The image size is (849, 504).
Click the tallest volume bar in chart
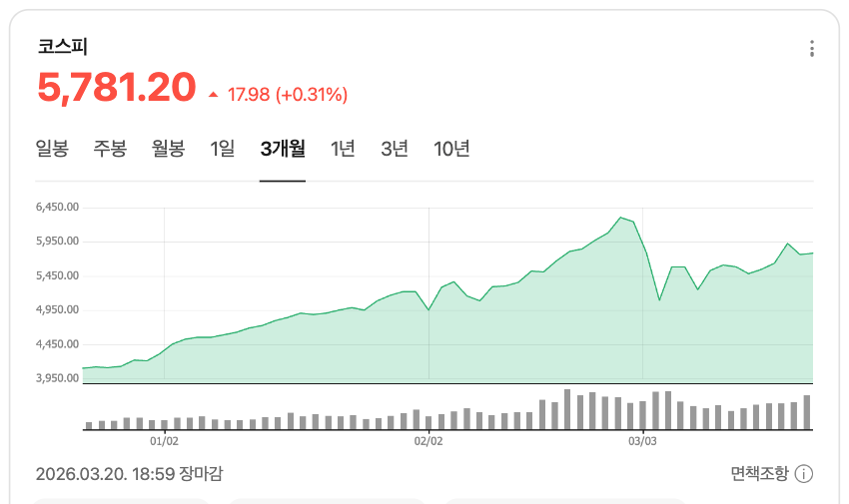pos(567,409)
